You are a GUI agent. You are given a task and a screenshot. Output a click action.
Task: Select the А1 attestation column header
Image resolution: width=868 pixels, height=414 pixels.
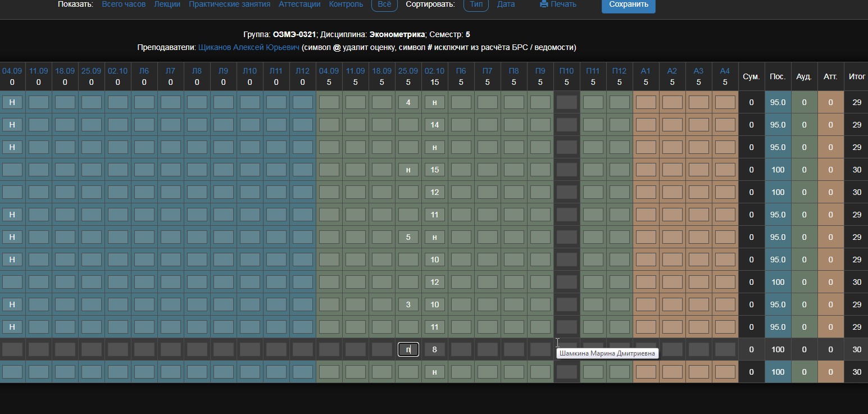pyautogui.click(x=646, y=71)
